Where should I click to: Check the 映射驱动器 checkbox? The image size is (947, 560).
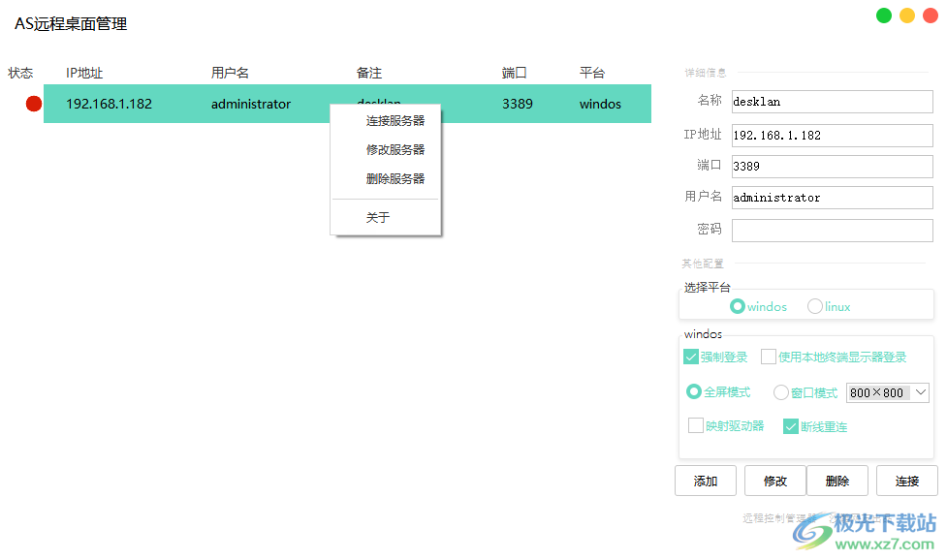695,425
